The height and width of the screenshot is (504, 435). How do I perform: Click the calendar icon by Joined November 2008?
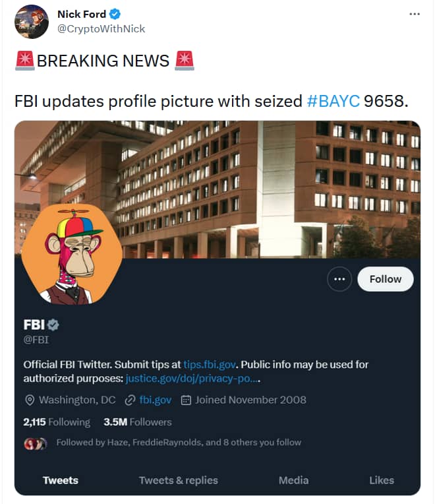point(186,400)
